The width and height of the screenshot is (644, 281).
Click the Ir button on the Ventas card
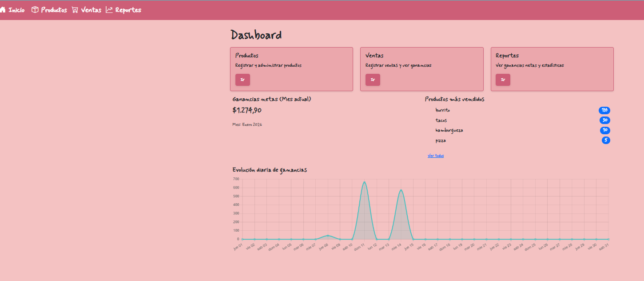pyautogui.click(x=373, y=80)
